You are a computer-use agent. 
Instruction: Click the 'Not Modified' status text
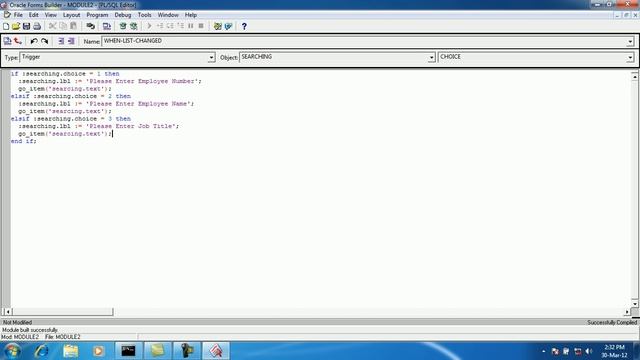tap(17, 322)
